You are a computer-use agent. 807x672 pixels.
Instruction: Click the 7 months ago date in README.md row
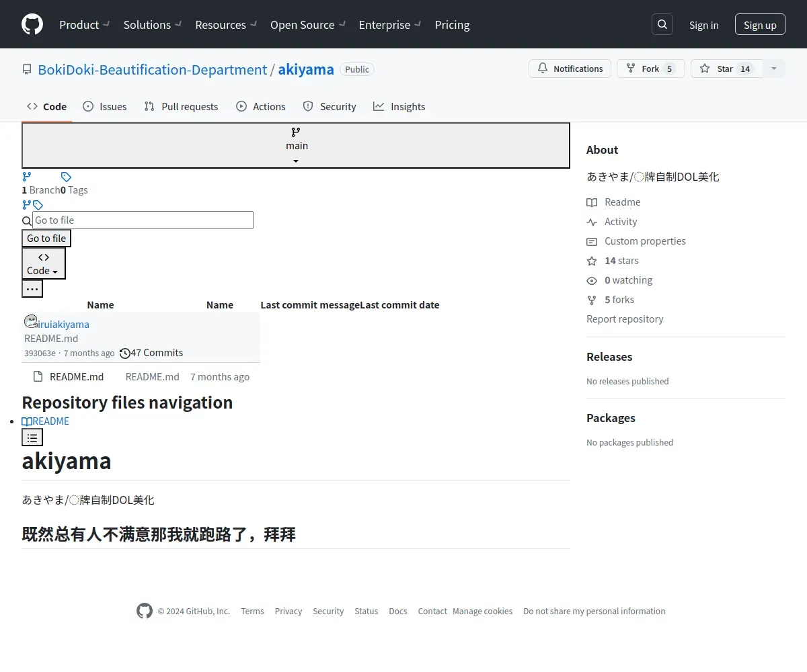point(220,376)
